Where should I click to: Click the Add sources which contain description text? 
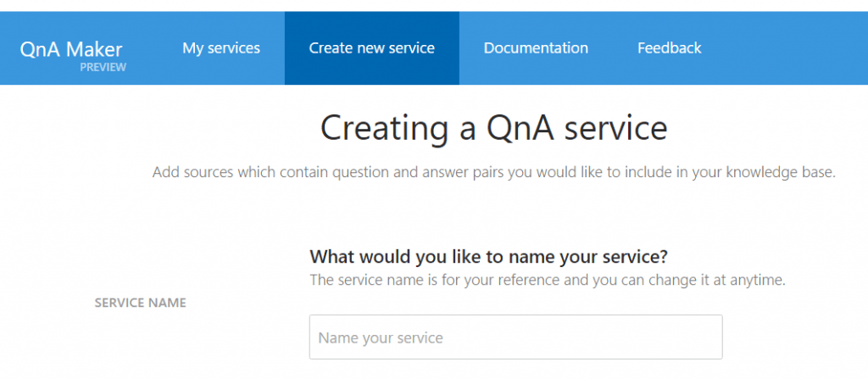(x=493, y=173)
